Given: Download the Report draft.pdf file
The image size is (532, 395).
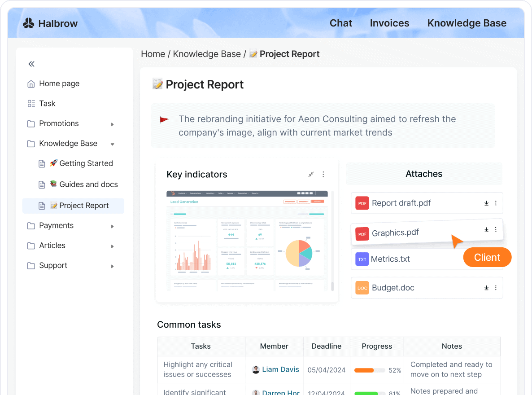Looking at the screenshot, I should tap(486, 203).
